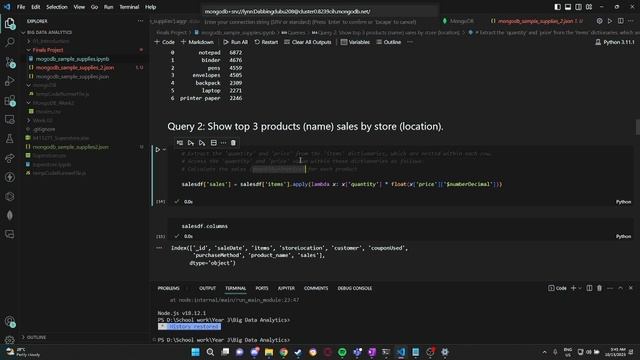640x360 pixels.
Task: Click Execute Above Cells icon in cell toolbar
Action: [x=191, y=143]
